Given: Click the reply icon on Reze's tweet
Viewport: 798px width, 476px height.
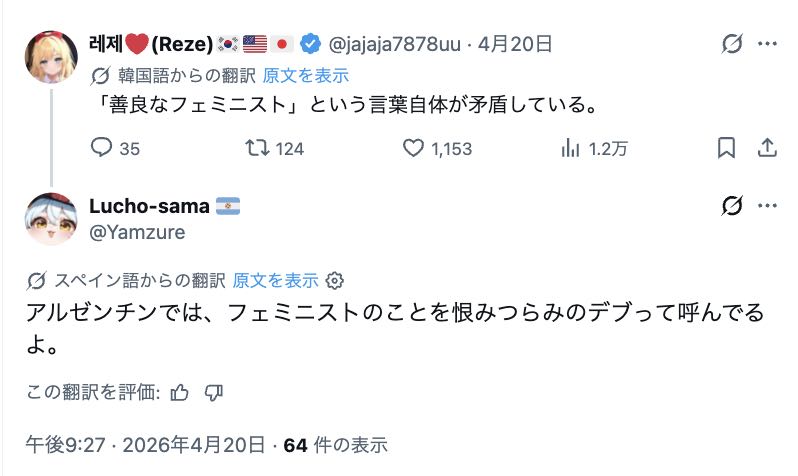Looking at the screenshot, I should [103, 148].
